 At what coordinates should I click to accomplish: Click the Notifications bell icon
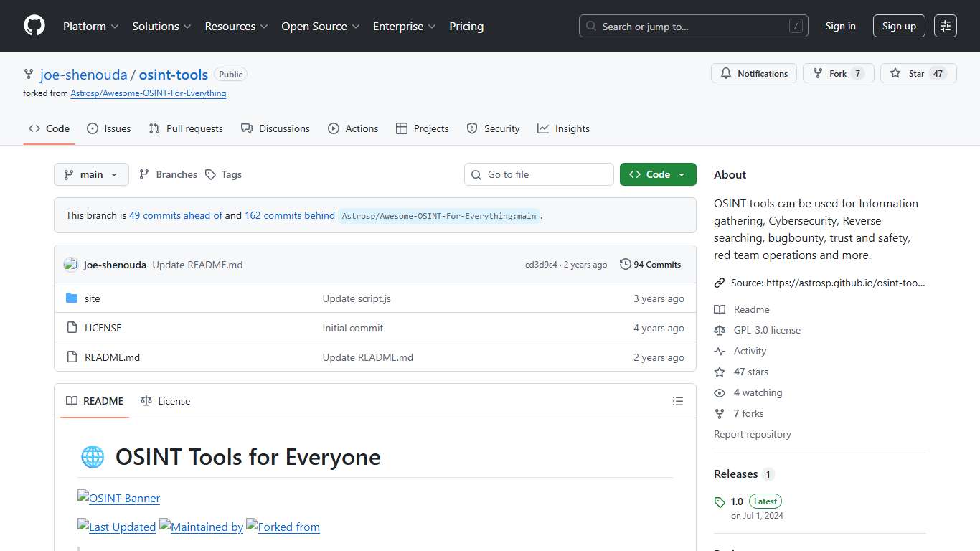coord(726,72)
